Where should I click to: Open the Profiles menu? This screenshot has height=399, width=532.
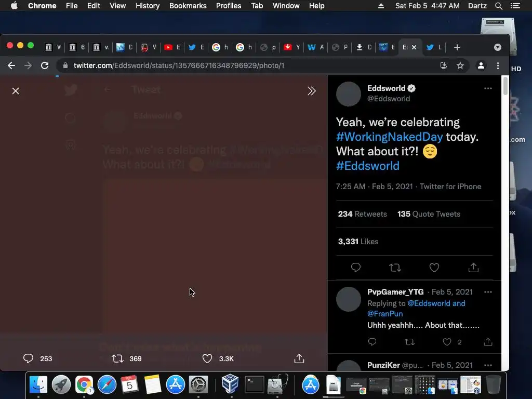[x=229, y=6]
